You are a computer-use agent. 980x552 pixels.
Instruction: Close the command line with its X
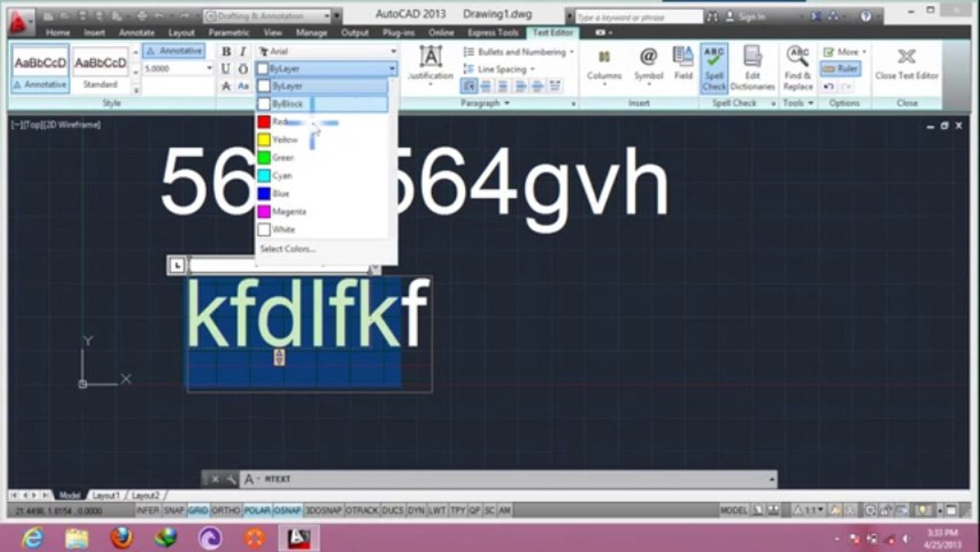coord(215,479)
